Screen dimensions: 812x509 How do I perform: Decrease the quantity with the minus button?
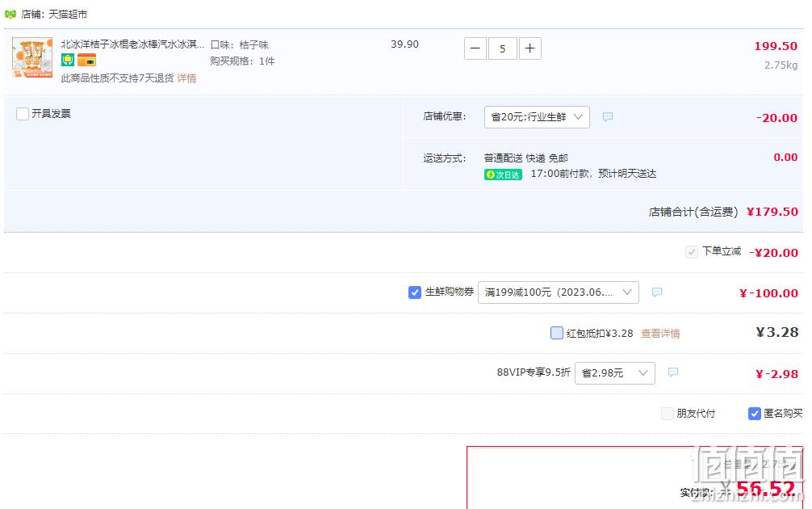click(475, 48)
